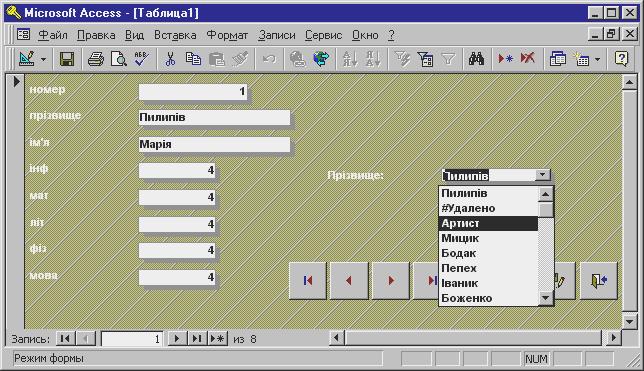Click the New Record toolbar icon
This screenshot has height=371, width=644.
tap(505, 59)
